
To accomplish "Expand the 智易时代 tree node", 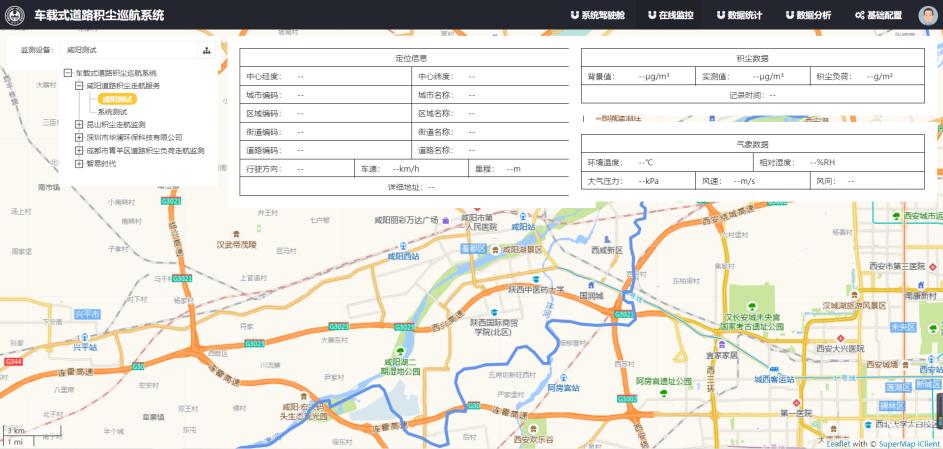I will coord(79,164).
